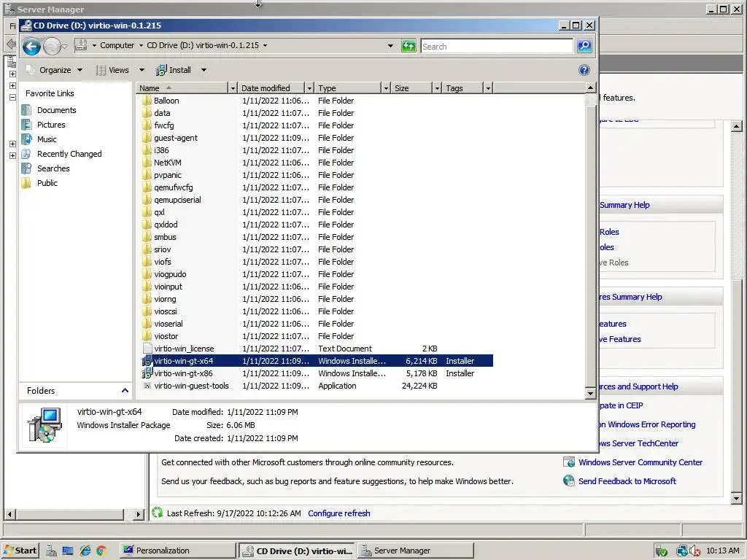The width and height of the screenshot is (747, 560).
Task: Click Configure refresh link in Server Manager
Action: (338, 513)
